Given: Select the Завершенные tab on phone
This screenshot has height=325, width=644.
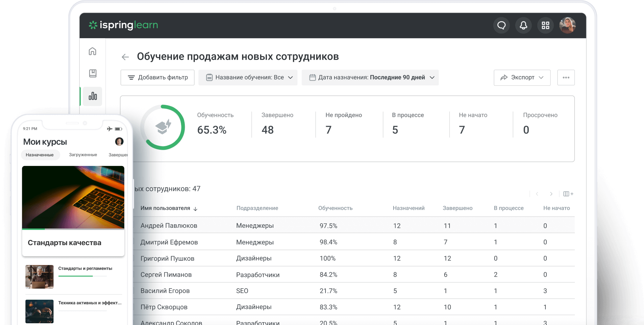Looking at the screenshot, I should tap(118, 155).
